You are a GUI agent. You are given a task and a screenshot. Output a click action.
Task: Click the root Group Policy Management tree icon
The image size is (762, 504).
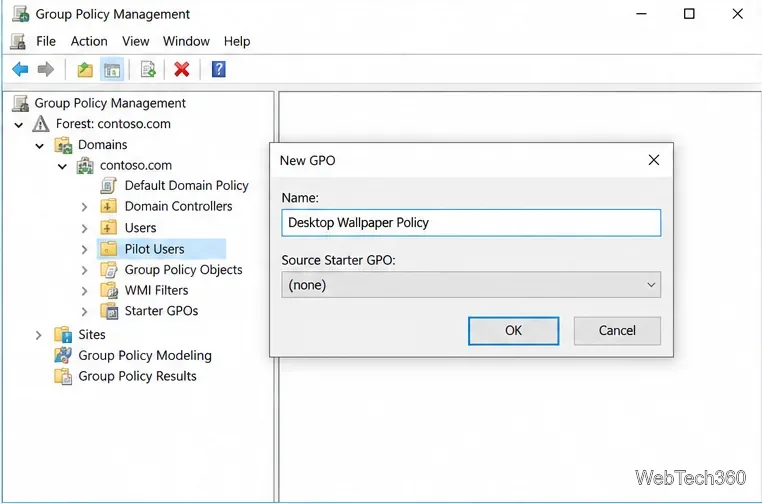click(20, 103)
